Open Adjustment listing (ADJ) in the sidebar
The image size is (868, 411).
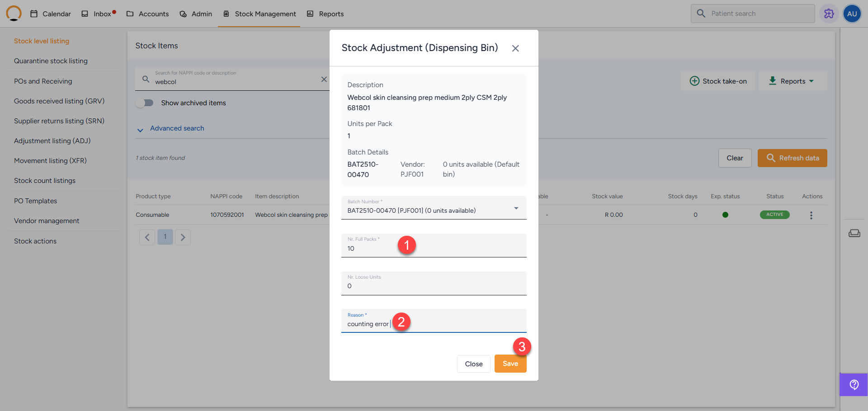tap(52, 141)
